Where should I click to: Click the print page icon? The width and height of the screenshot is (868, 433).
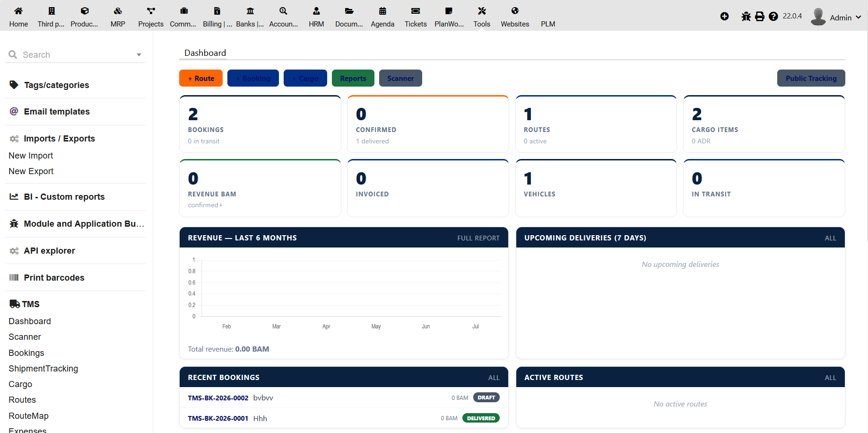[760, 17]
